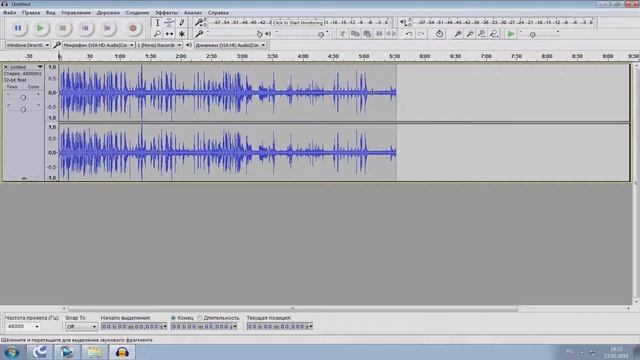The width and height of the screenshot is (640, 360).
Task: Select the Envelope tool
Action: point(169,23)
